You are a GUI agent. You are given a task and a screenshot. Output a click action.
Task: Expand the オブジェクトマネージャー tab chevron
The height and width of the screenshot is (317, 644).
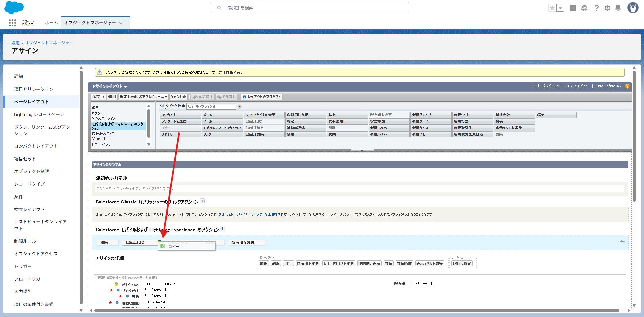(121, 23)
